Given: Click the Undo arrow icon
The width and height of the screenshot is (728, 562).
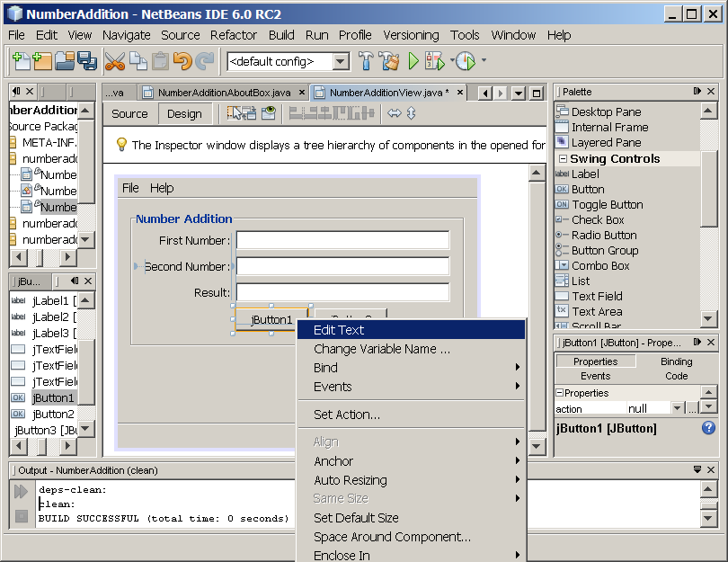Looking at the screenshot, I should 182,61.
